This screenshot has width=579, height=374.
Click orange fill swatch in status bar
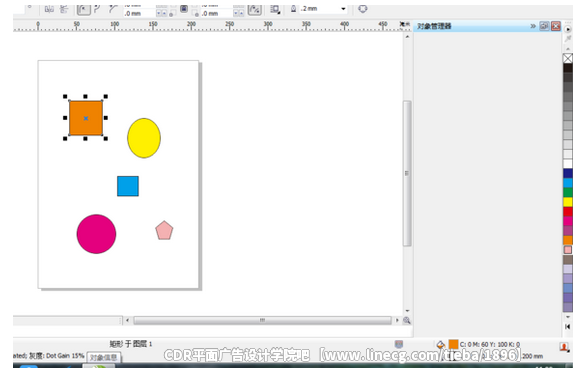(x=453, y=344)
